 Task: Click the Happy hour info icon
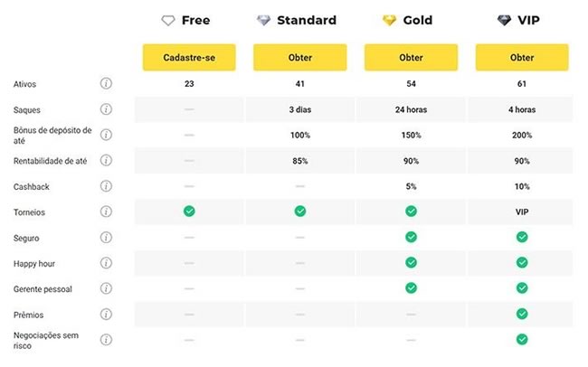(x=106, y=263)
